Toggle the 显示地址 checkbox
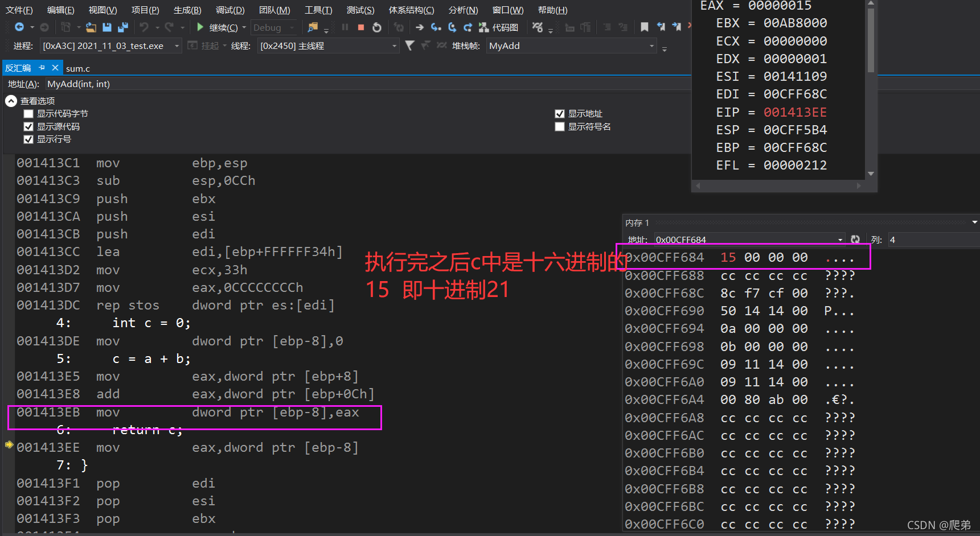Viewport: 980px width, 536px height. (560, 114)
